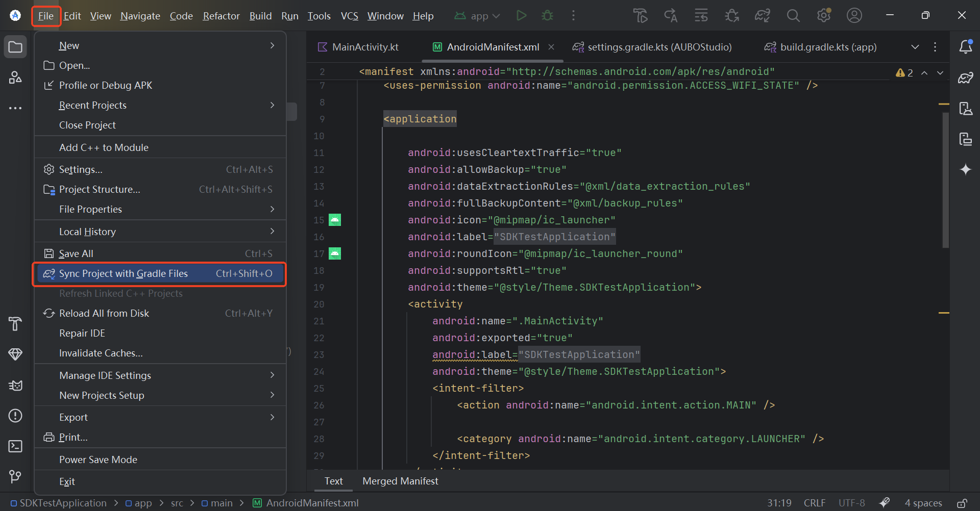Expand the app run configuration dropdown
Viewport: 980px width, 511px height.
[496, 15]
